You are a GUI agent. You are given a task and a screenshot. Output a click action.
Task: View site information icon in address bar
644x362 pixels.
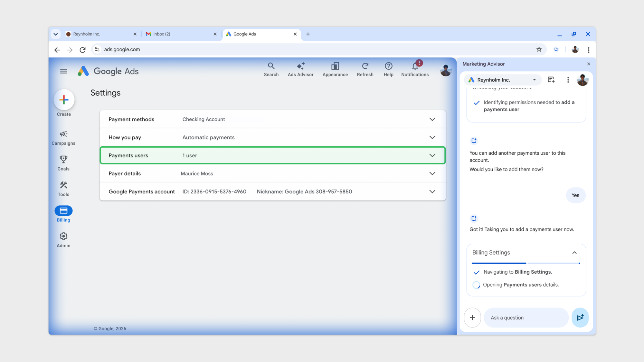97,49
